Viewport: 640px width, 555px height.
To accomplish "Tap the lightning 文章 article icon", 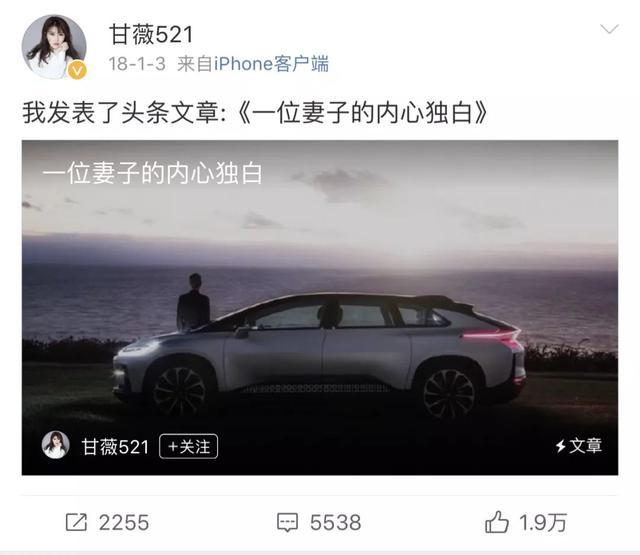I will pos(578,446).
